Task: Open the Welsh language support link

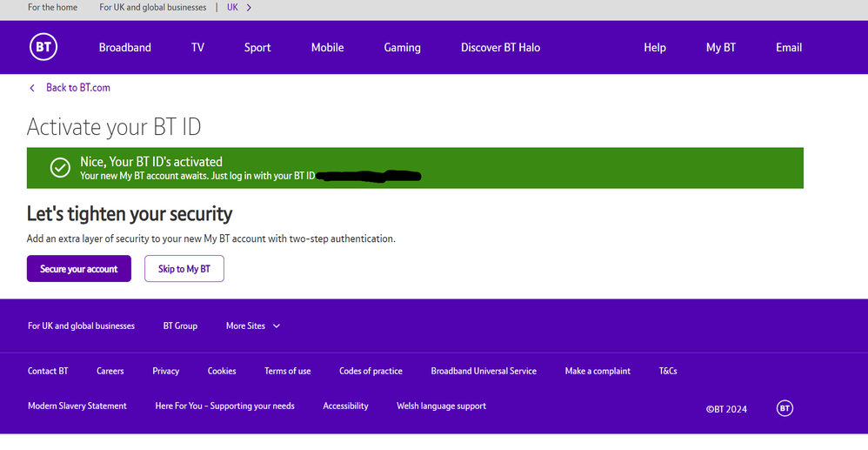Action: [442, 406]
